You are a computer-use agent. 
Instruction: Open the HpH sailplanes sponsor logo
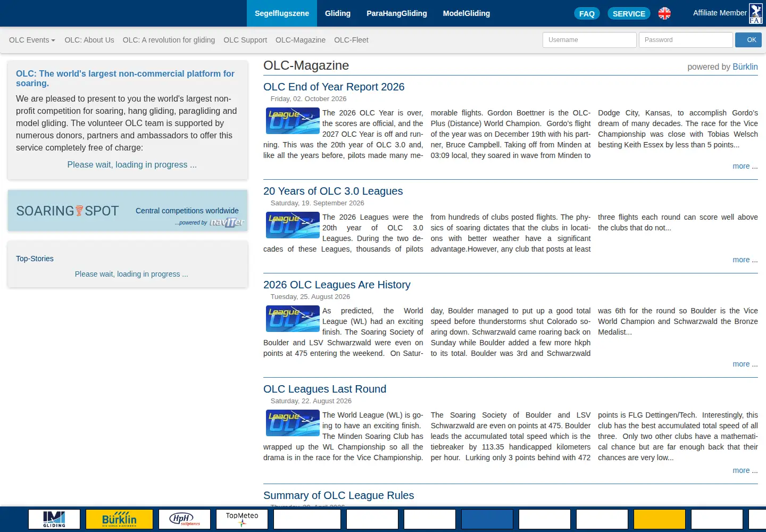click(185, 519)
